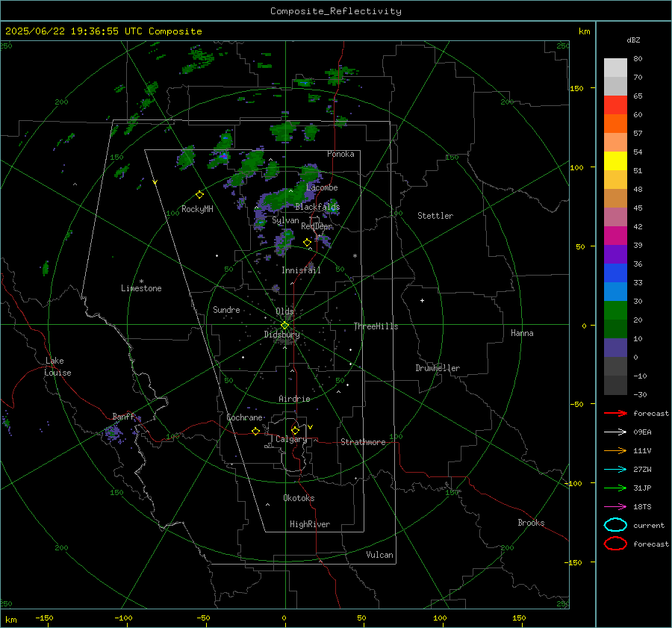Click the Banff label

123,417
